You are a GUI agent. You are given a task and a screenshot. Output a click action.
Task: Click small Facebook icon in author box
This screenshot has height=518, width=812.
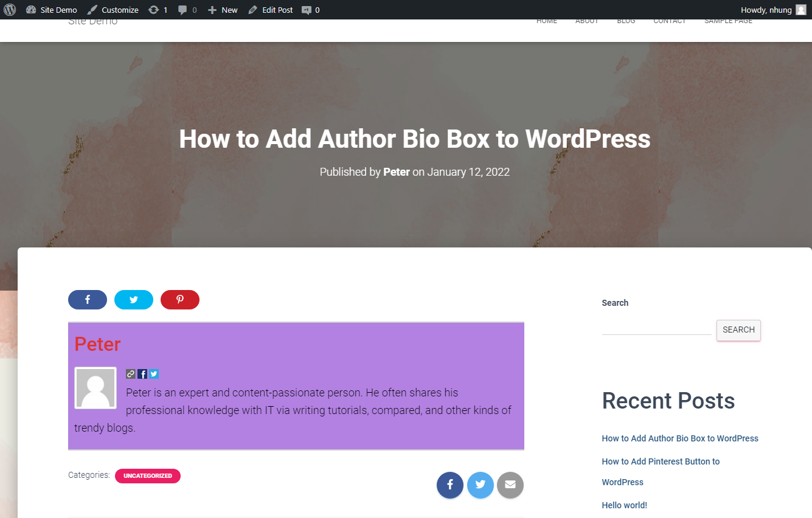tap(142, 374)
